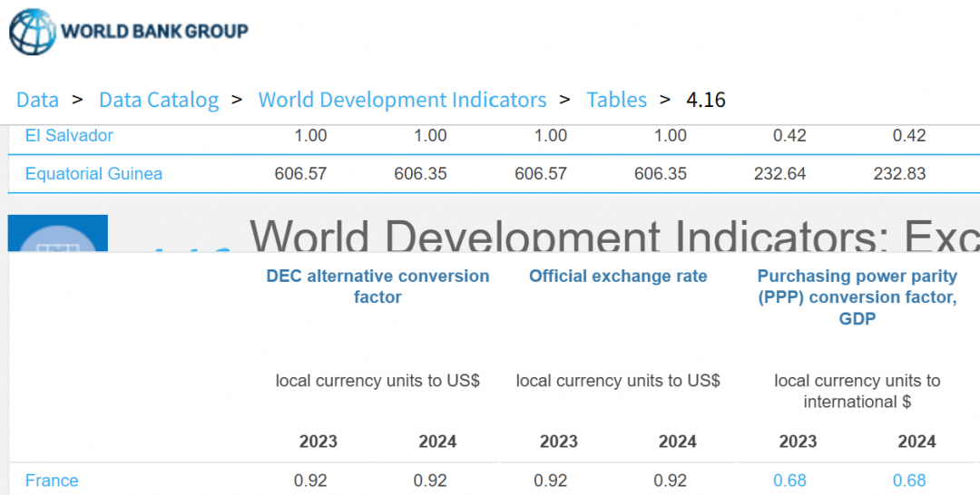Screen dimensions: 980x495
Task: Click the 4.16 breadcrumb item
Action: pyautogui.click(x=706, y=100)
